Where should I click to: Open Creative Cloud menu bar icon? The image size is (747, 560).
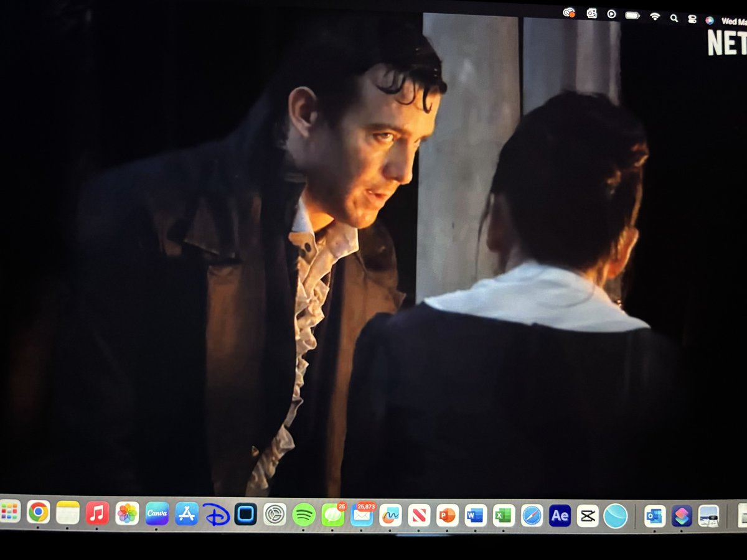568,12
